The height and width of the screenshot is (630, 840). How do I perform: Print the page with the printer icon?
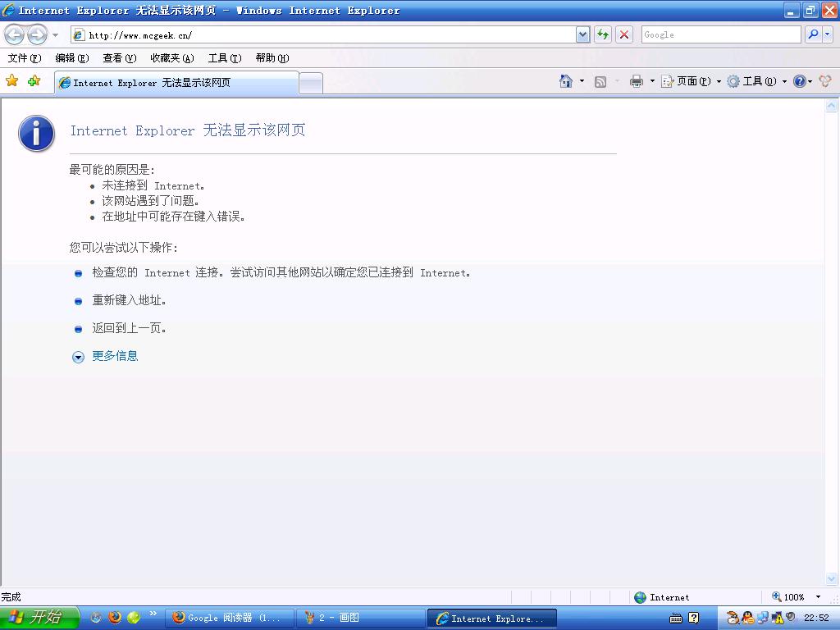pos(637,81)
